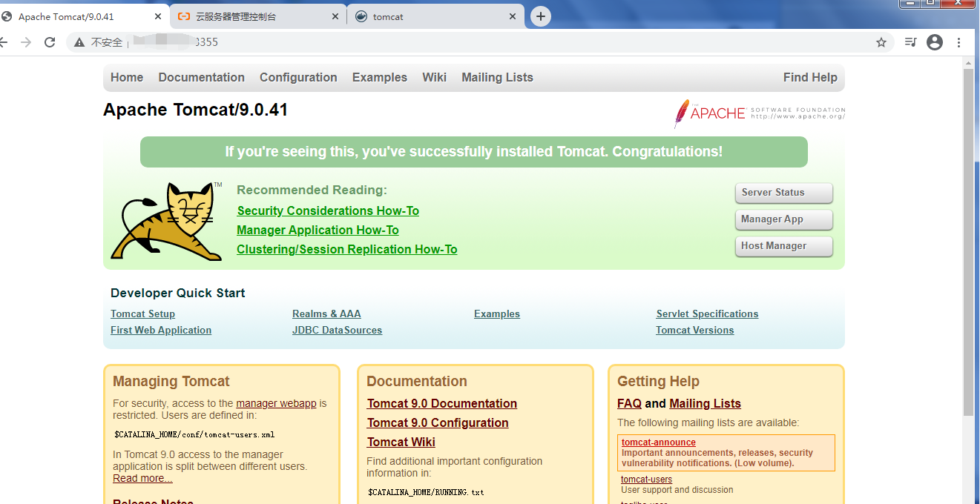Viewport: 980px width, 504px height.
Task: Close the Apache Tomcat/9.0.41 tab
Action: coord(159,16)
